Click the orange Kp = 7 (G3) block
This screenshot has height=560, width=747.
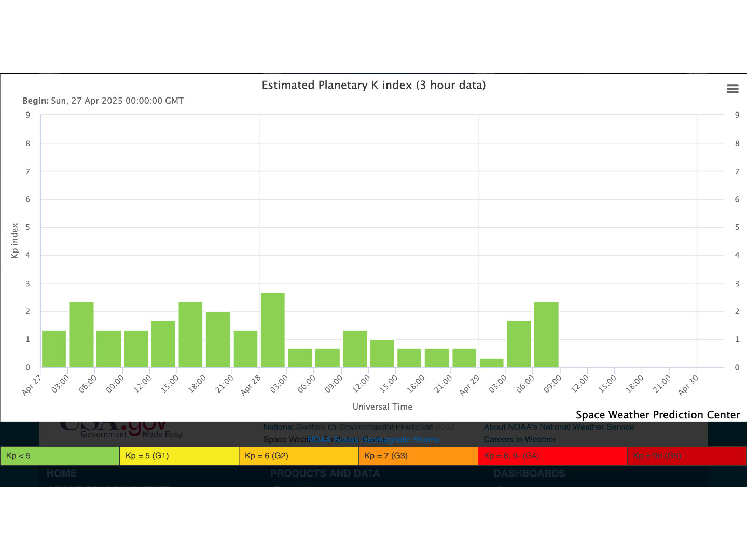click(418, 456)
